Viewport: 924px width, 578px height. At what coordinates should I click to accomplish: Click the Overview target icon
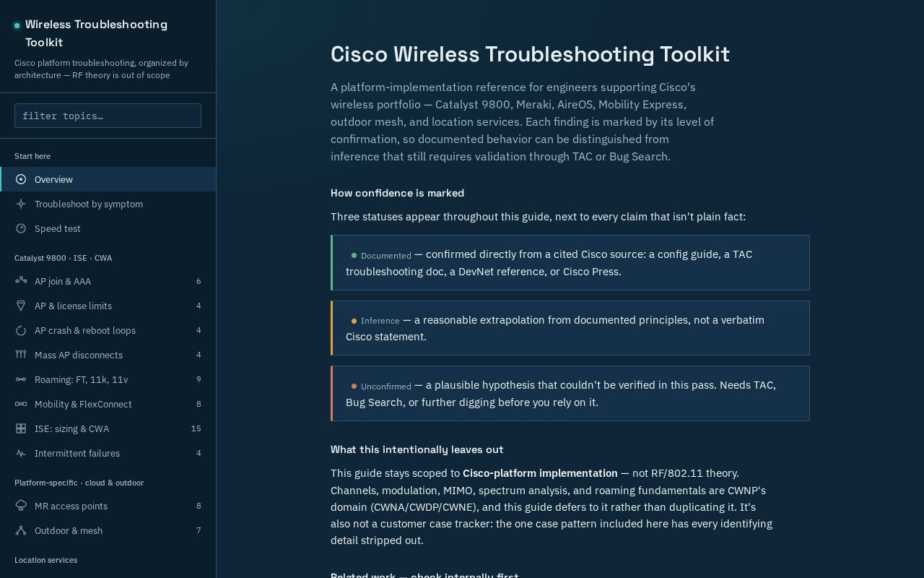tap(21, 179)
